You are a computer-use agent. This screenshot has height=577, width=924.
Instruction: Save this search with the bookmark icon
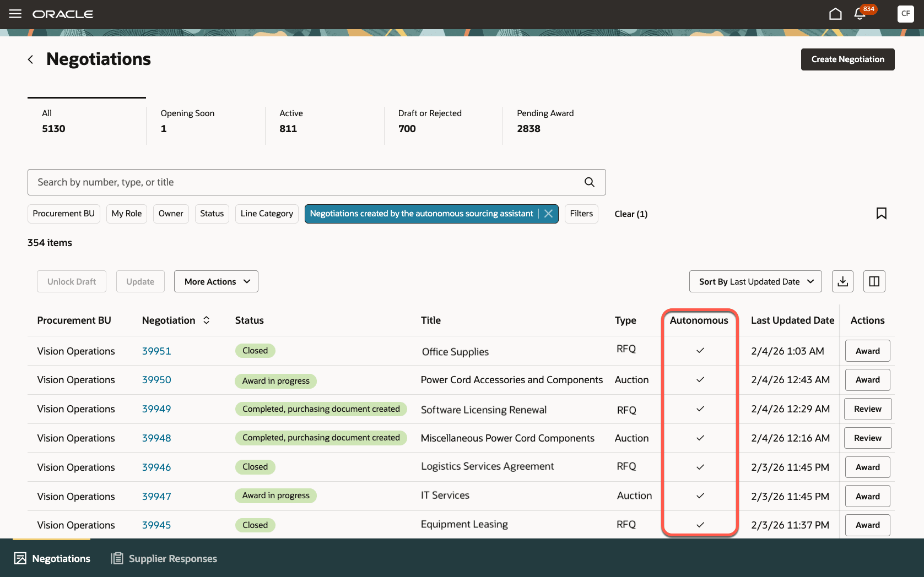882,213
